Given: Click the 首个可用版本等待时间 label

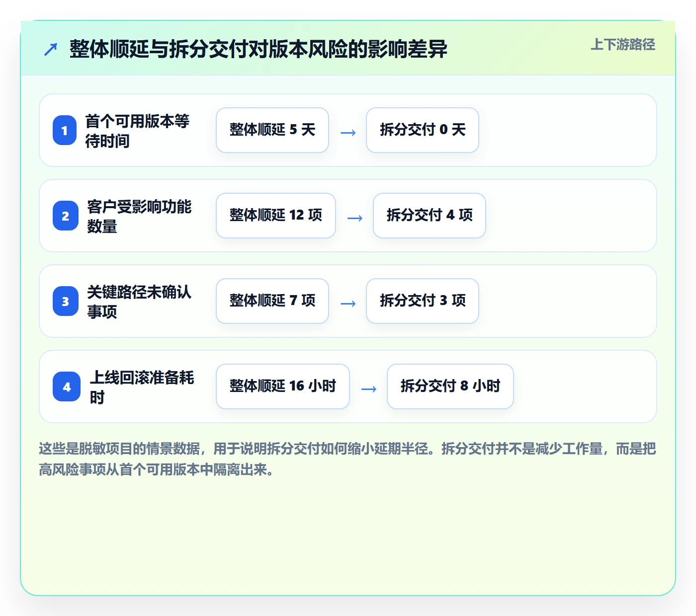Looking at the screenshot, I should click(x=137, y=131).
